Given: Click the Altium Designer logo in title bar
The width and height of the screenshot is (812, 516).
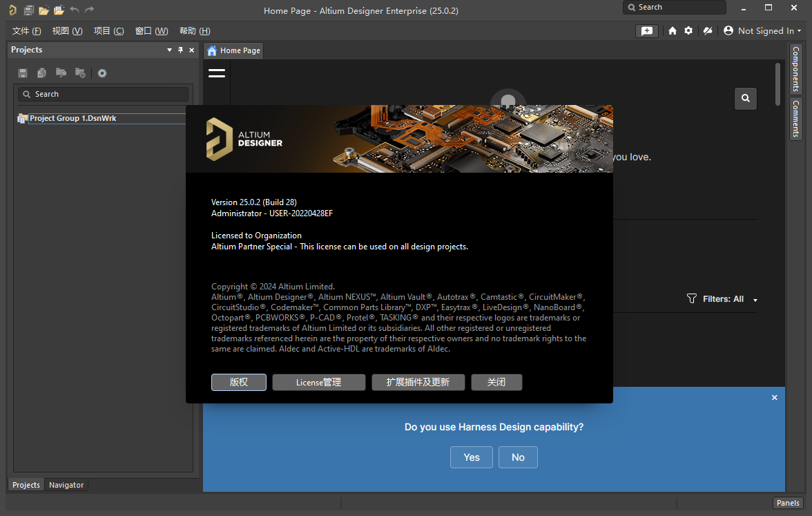Looking at the screenshot, I should tap(12, 10).
